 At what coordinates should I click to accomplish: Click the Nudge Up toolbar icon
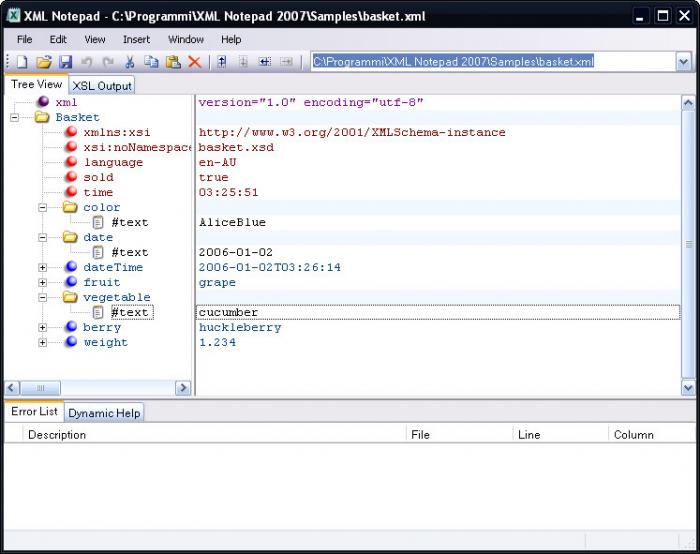pyautogui.click(x=222, y=62)
